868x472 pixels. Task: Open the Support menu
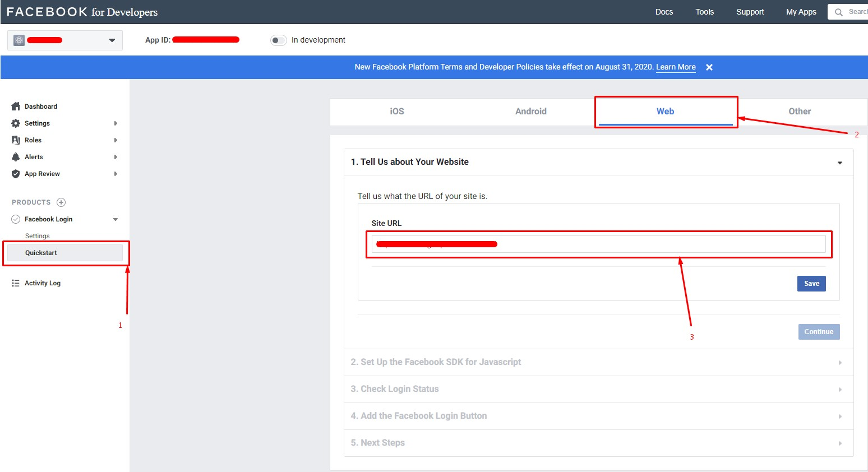coord(750,12)
